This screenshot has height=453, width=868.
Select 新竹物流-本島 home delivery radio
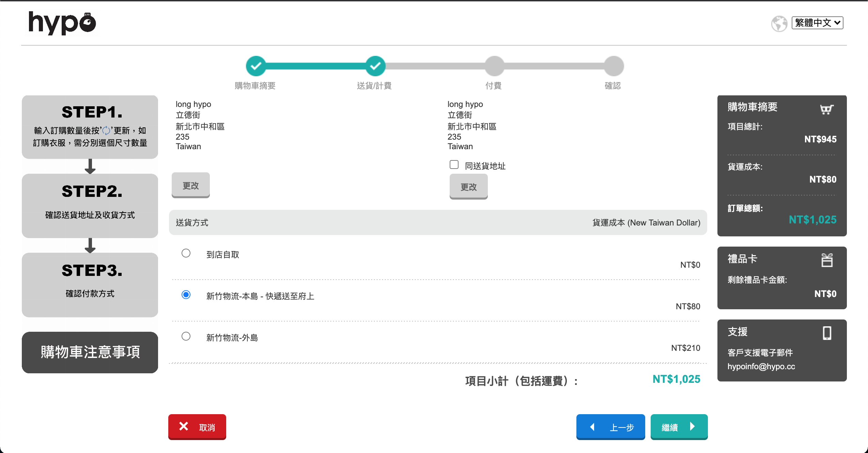click(186, 295)
